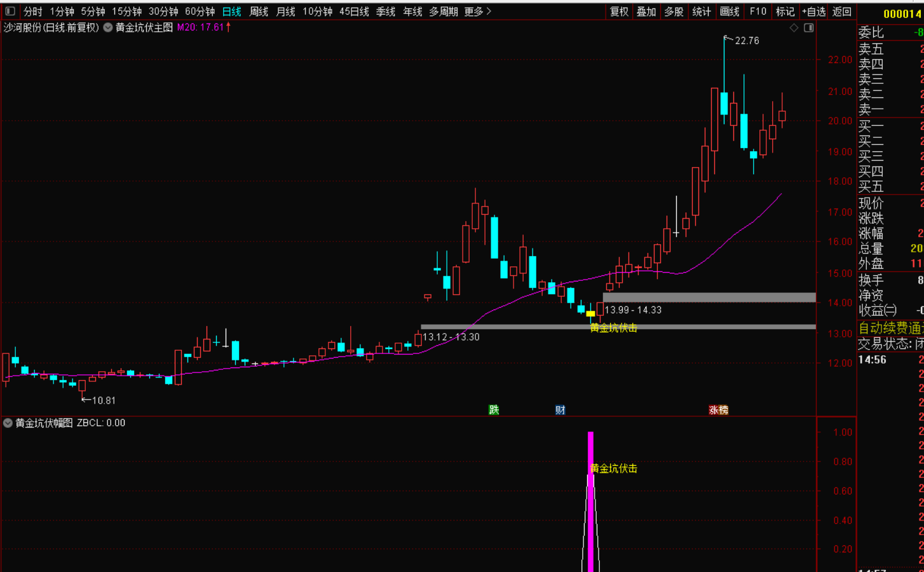Click the diamond icon above the chart

tap(794, 28)
